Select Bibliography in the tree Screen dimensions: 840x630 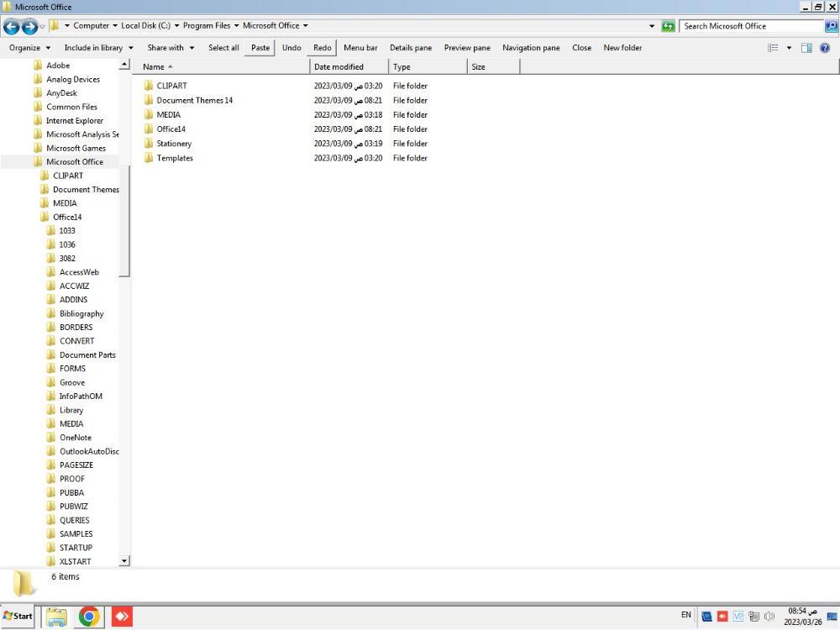tap(81, 314)
